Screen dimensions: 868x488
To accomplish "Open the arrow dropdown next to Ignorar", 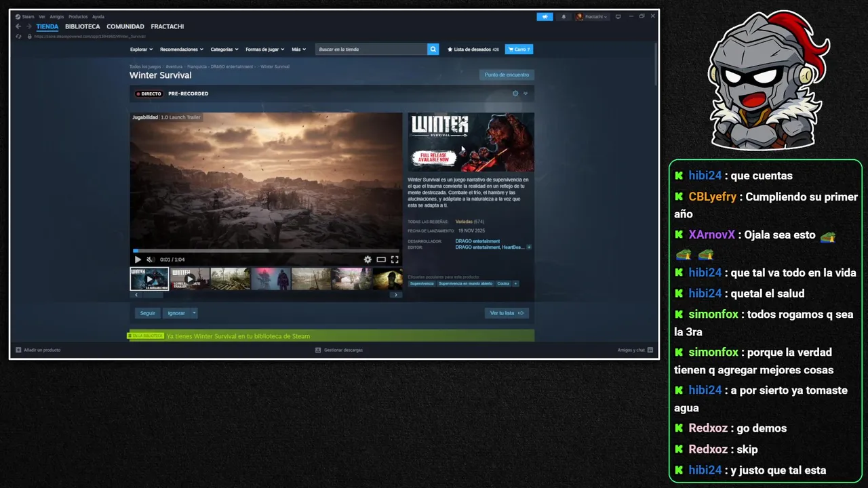I will (194, 313).
